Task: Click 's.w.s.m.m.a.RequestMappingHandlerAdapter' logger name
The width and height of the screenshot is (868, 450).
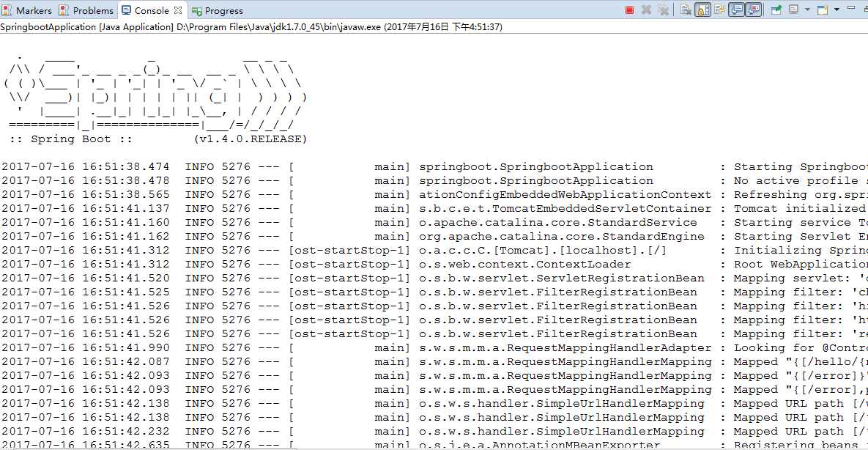Action: [565, 348]
